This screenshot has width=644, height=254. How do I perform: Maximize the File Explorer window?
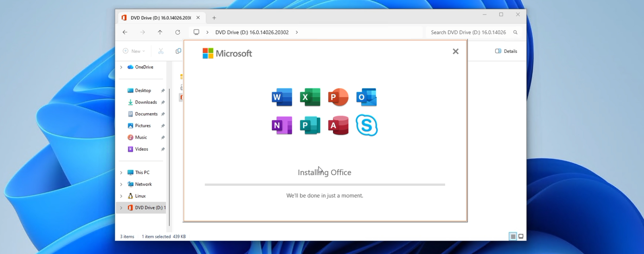coord(501,14)
